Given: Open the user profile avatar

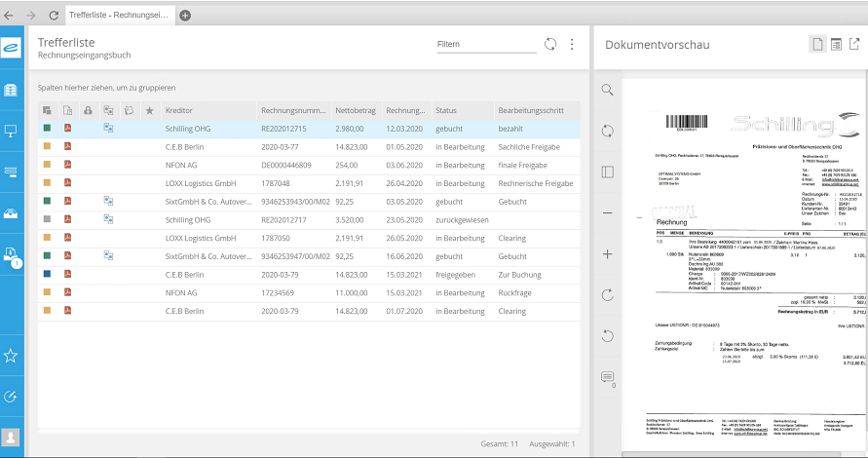Looking at the screenshot, I should [11, 437].
